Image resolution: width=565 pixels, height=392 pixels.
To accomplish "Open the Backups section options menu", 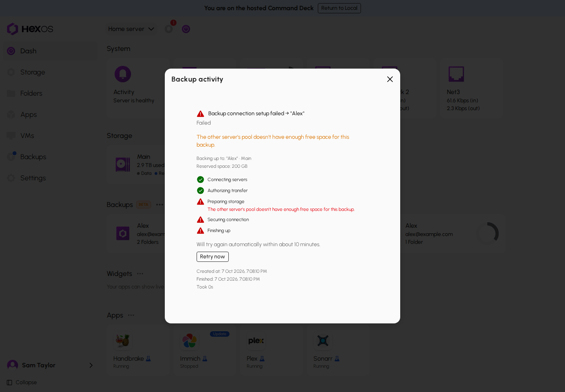I will [x=160, y=205].
